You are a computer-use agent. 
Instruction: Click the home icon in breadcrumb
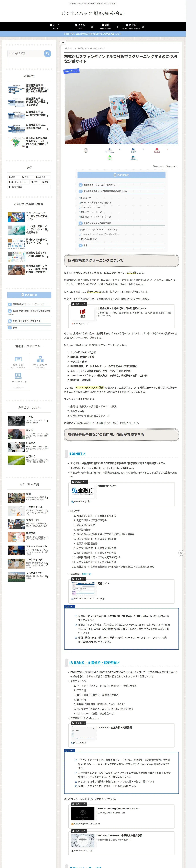coord(66,48)
